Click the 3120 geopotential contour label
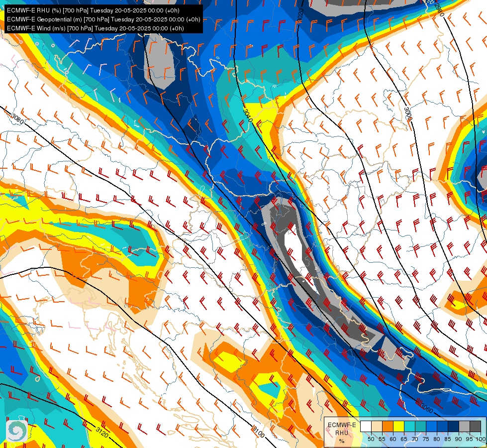 102,432
